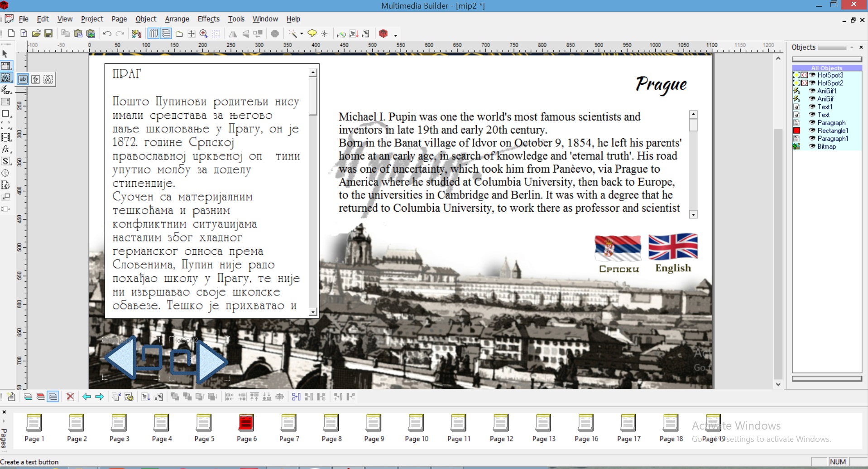Toggle Rectangle1 visibility eye icon
This screenshot has height=469, width=868.
coord(812,131)
